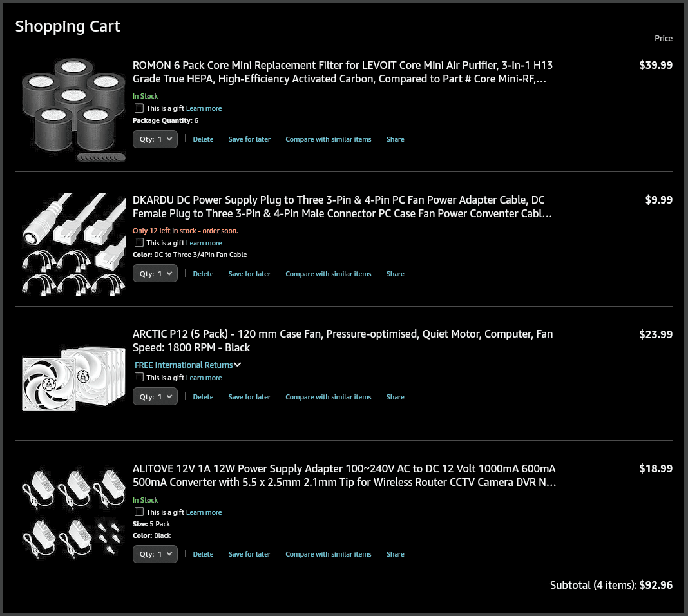Image resolution: width=688 pixels, height=616 pixels.
Task: Save ROMON filter for later
Action: 249,139
